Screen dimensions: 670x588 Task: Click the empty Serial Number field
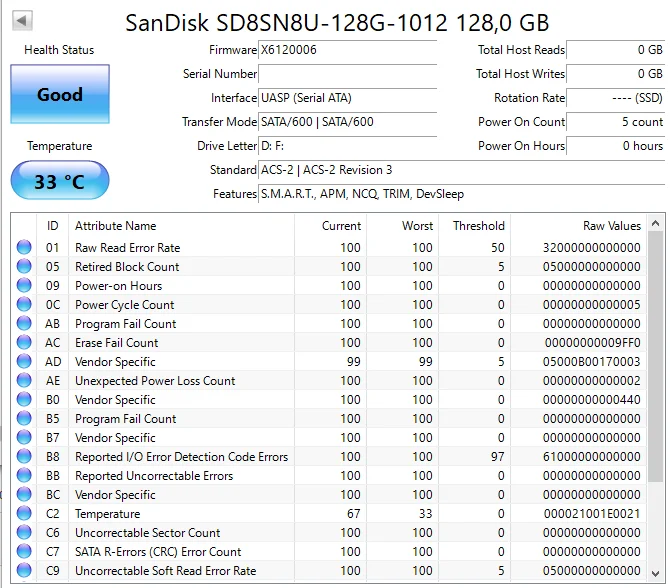coord(347,74)
